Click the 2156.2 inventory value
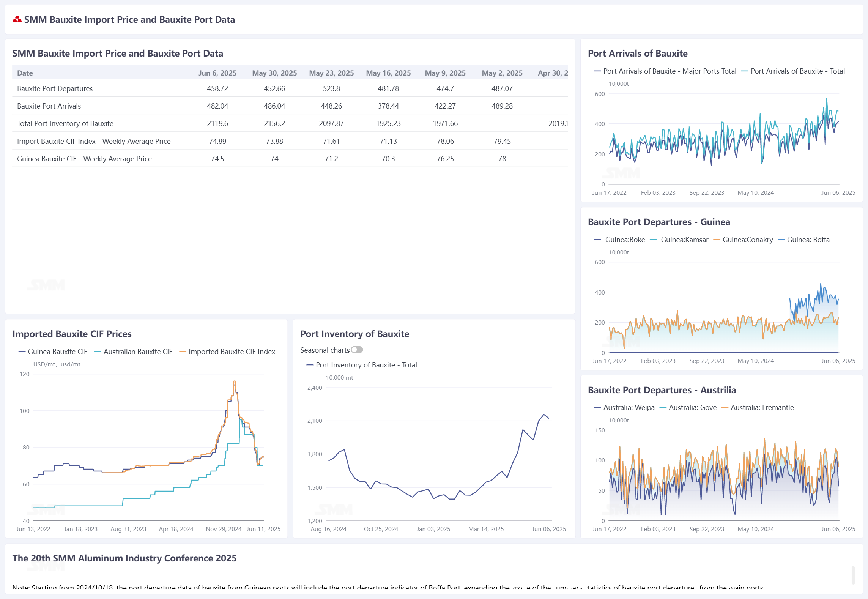868x599 pixels. pyautogui.click(x=274, y=123)
